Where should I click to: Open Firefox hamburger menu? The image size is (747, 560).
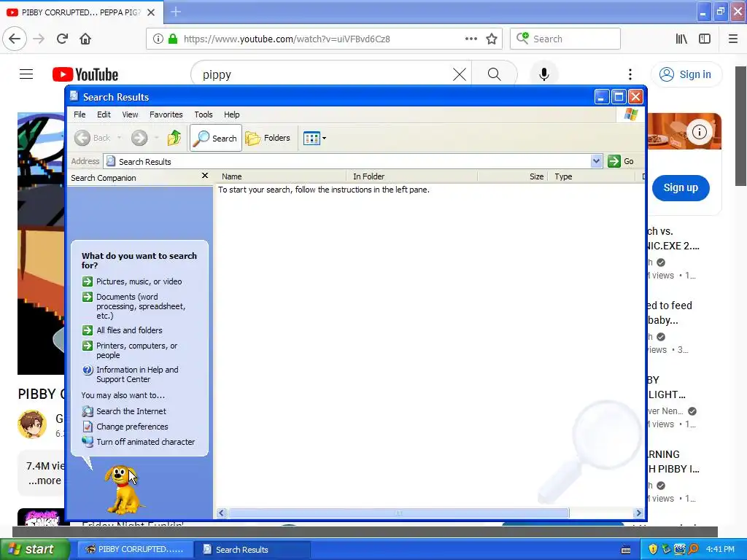click(x=733, y=39)
